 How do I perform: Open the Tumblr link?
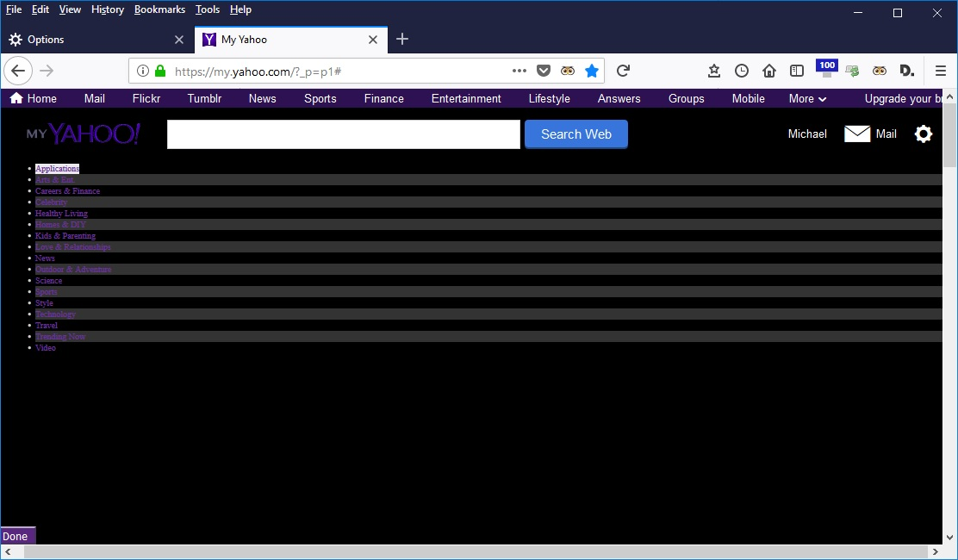[204, 98]
